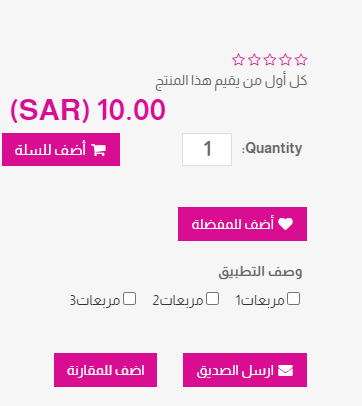Click the Quantity label
The height and width of the screenshot is (406, 362).
coord(272,148)
